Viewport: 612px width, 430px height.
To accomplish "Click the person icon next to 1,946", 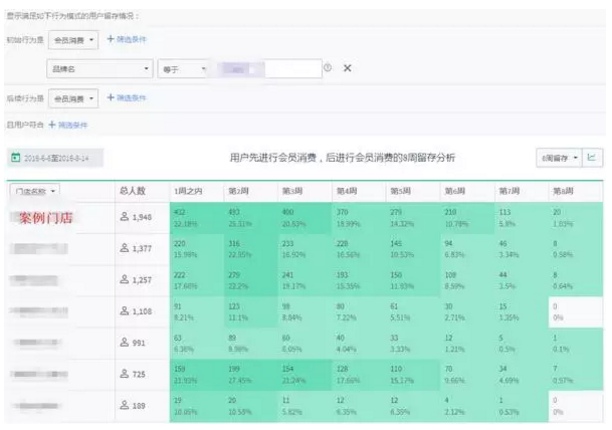I will [x=124, y=216].
